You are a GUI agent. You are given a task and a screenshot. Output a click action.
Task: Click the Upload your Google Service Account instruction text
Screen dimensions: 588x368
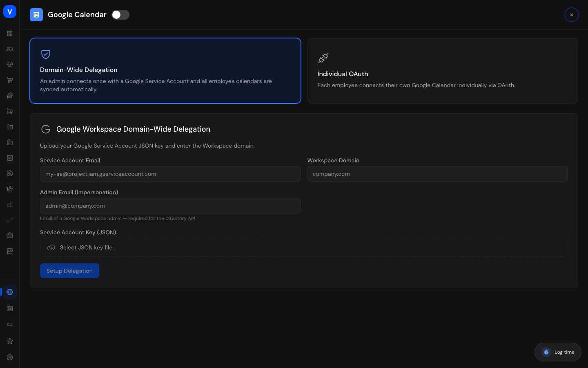point(147,146)
